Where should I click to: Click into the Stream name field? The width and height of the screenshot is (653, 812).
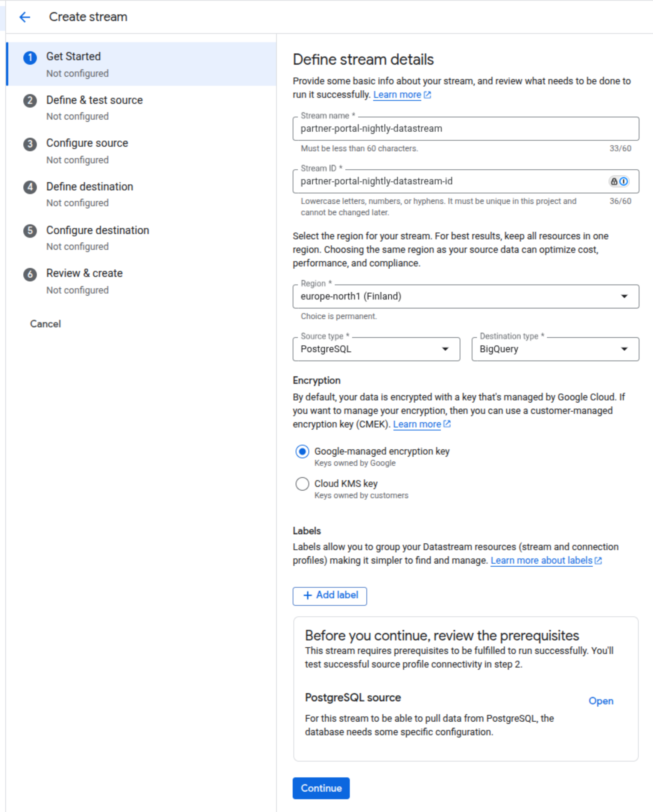coord(465,129)
